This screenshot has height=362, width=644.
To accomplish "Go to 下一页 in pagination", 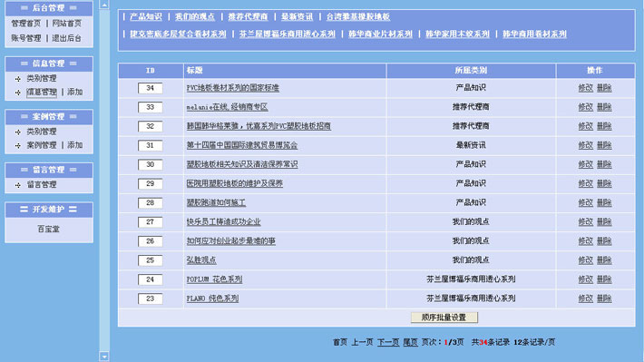I will (388, 342).
